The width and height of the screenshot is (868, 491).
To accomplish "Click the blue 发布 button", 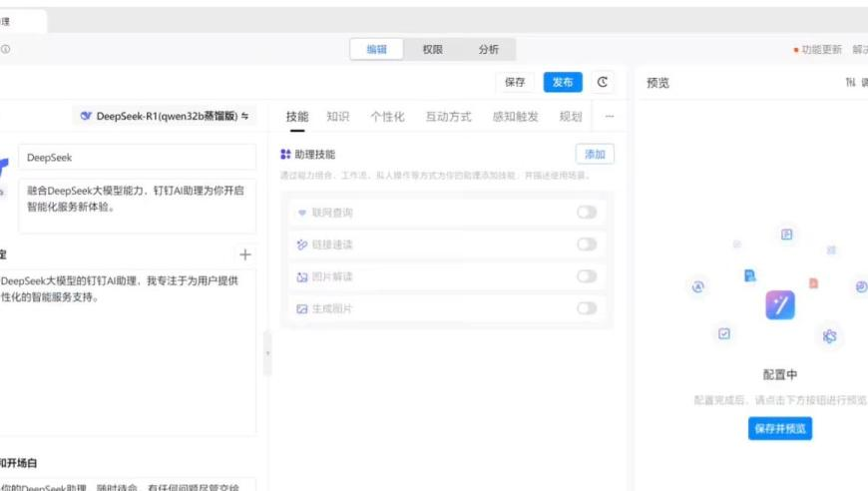I will coord(563,82).
